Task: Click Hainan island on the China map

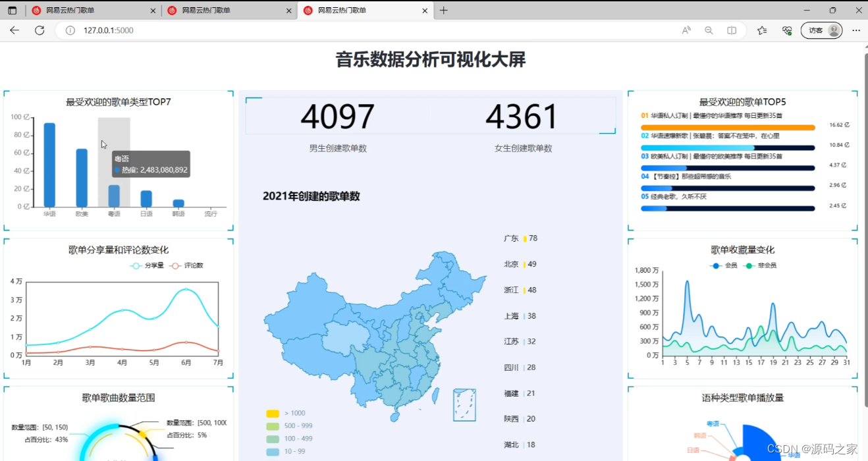Action: [394, 417]
